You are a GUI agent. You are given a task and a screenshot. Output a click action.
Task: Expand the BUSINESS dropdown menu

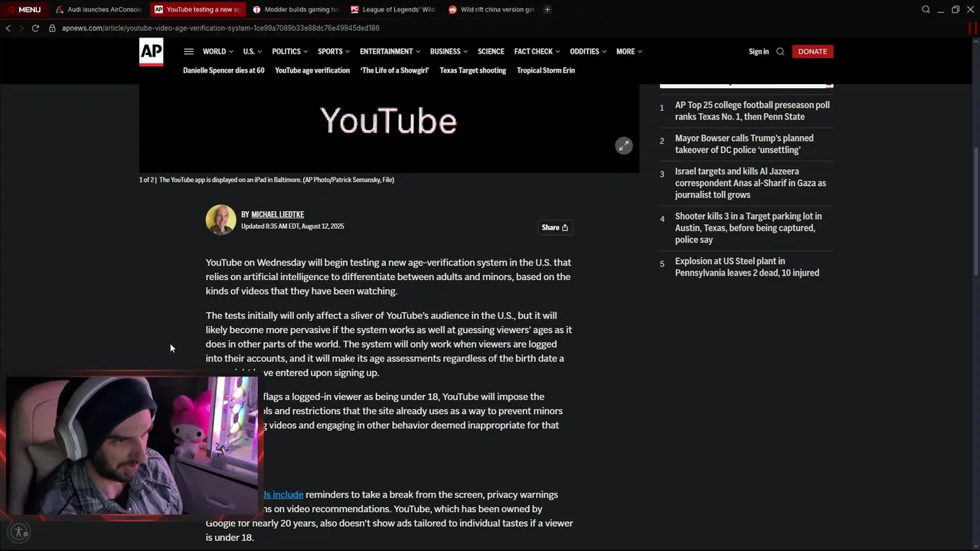[449, 51]
